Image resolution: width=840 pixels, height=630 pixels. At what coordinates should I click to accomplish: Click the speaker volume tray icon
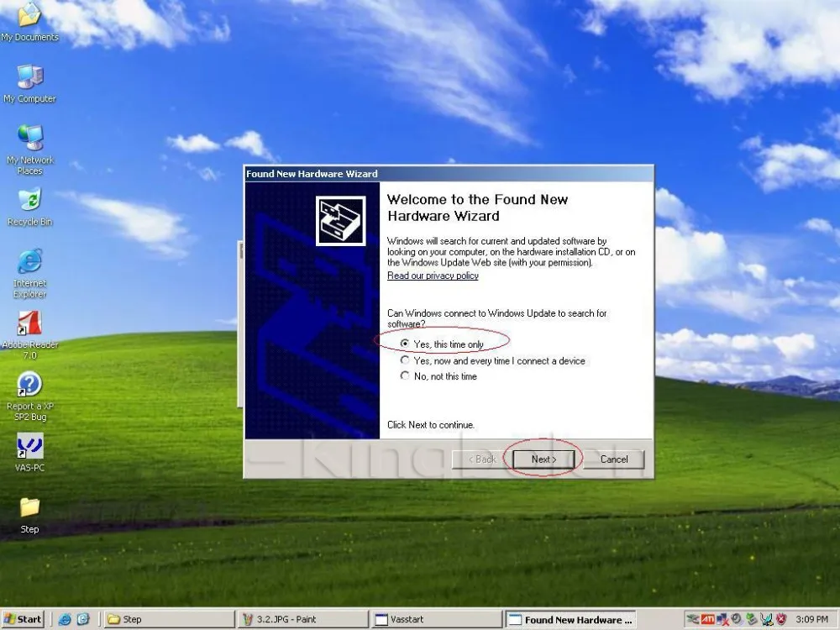click(x=738, y=619)
